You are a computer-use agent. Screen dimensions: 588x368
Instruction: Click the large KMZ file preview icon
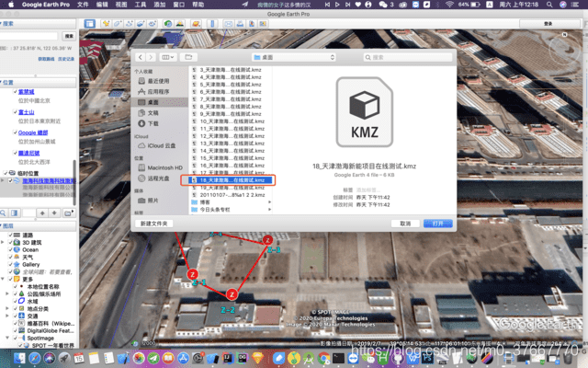click(365, 112)
